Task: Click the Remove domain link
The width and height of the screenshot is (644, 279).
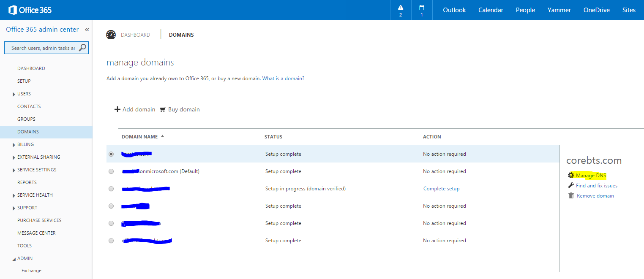Action: (x=595, y=196)
